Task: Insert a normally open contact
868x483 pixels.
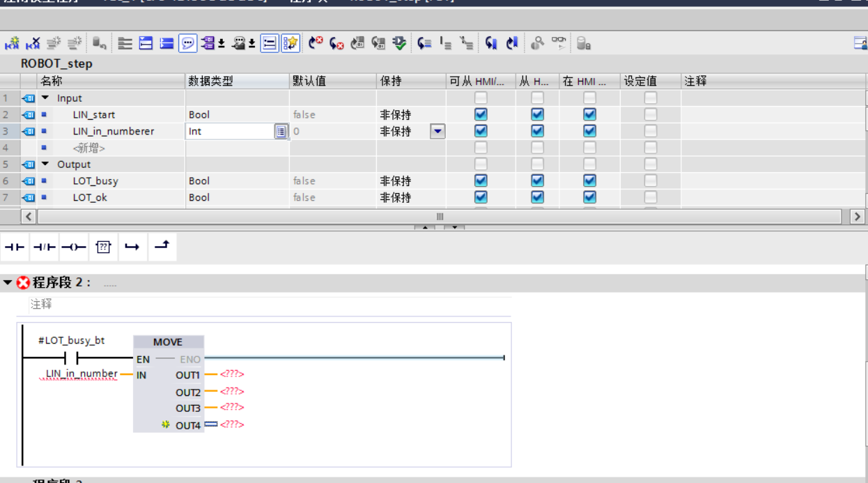Action: [15, 247]
